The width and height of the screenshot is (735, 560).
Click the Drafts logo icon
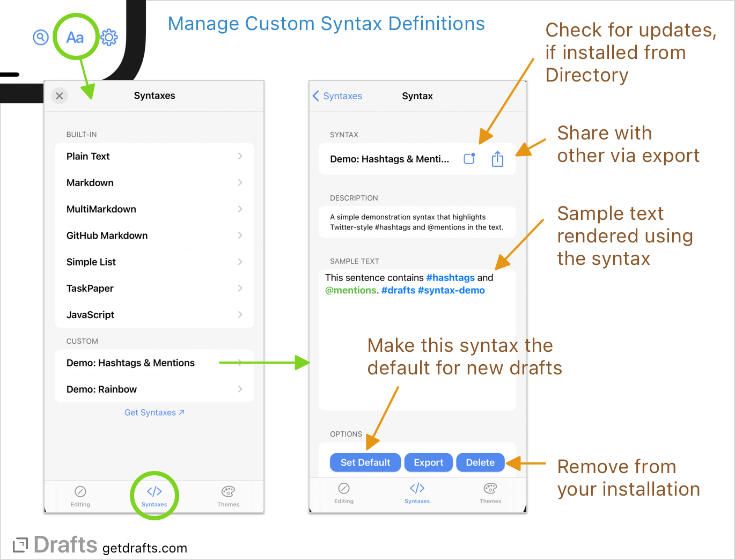(20, 544)
